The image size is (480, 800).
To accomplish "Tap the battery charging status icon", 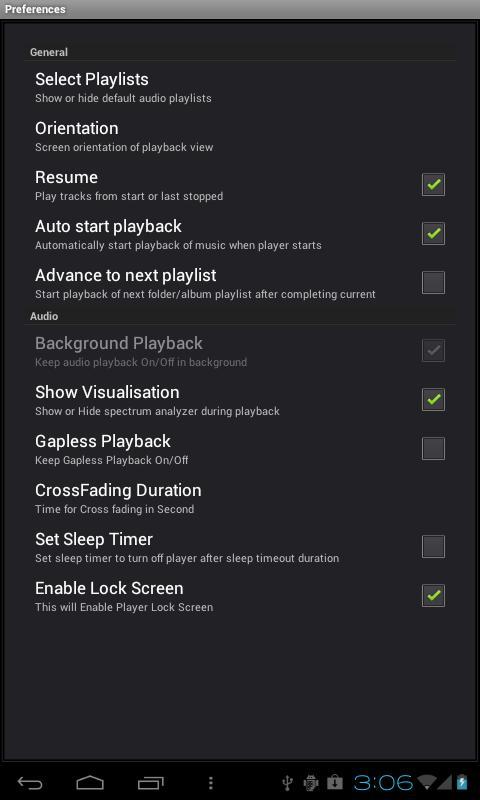I will (x=462, y=782).
